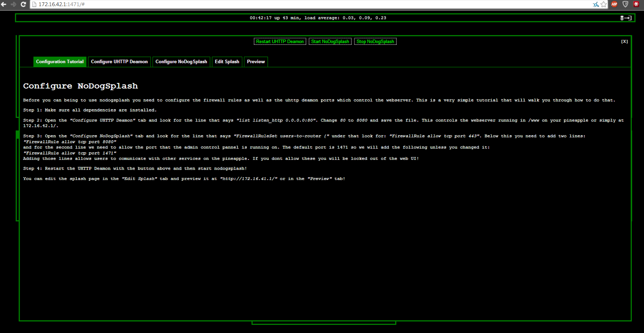The width and height of the screenshot is (644, 333).
Task: Close the panel with the [X] button
Action: (624, 41)
